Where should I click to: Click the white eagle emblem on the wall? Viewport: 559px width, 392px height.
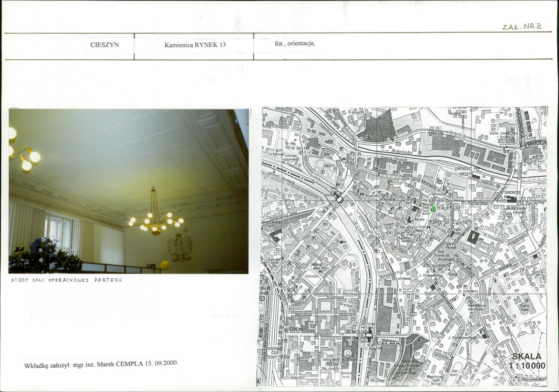pyautogui.click(x=180, y=248)
